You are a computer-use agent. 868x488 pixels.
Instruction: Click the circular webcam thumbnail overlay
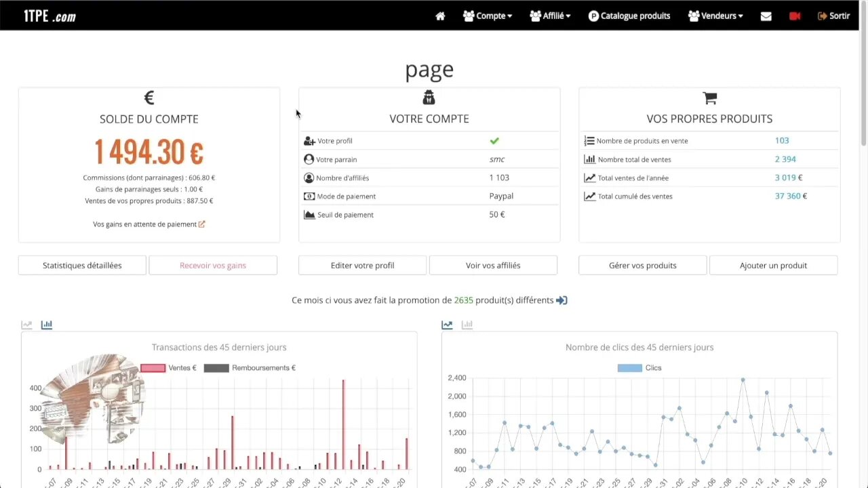(x=93, y=399)
